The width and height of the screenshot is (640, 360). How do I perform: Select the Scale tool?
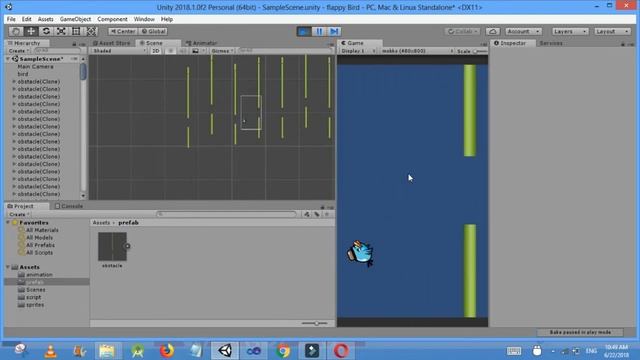coord(61,31)
